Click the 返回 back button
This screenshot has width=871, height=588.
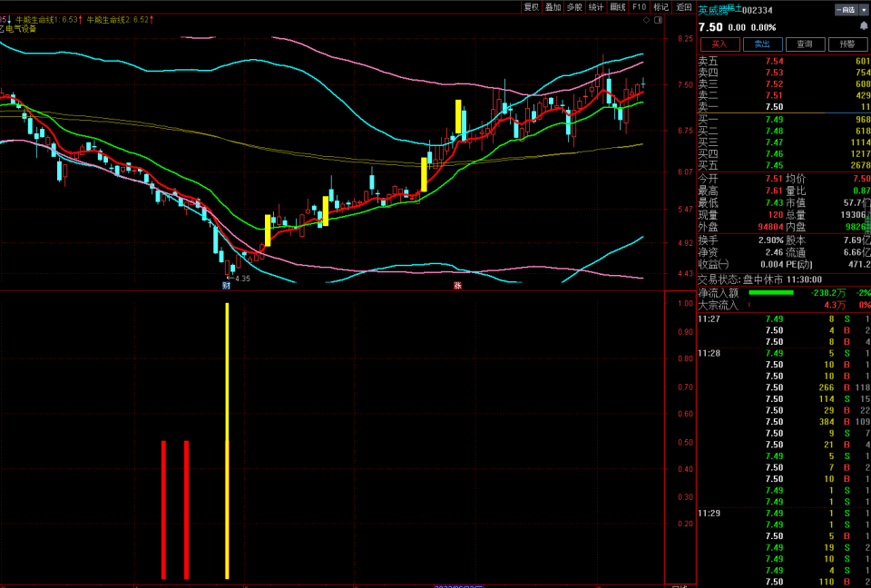(684, 6)
